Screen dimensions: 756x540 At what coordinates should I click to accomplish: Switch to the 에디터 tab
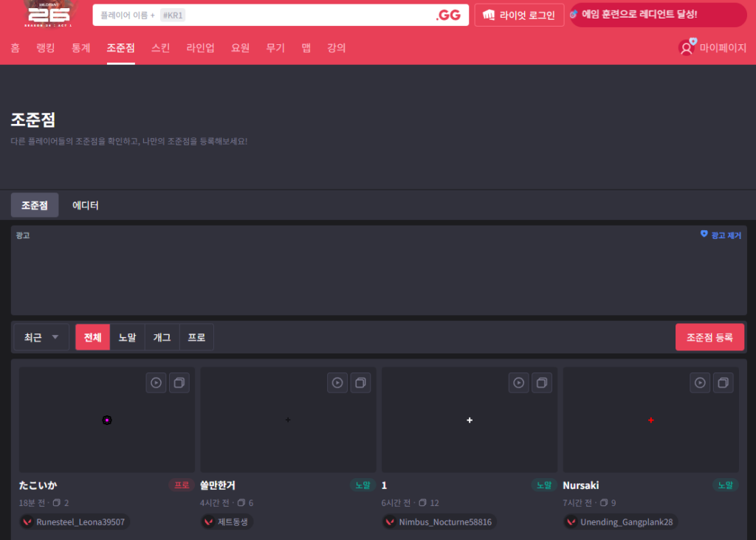[x=86, y=205]
